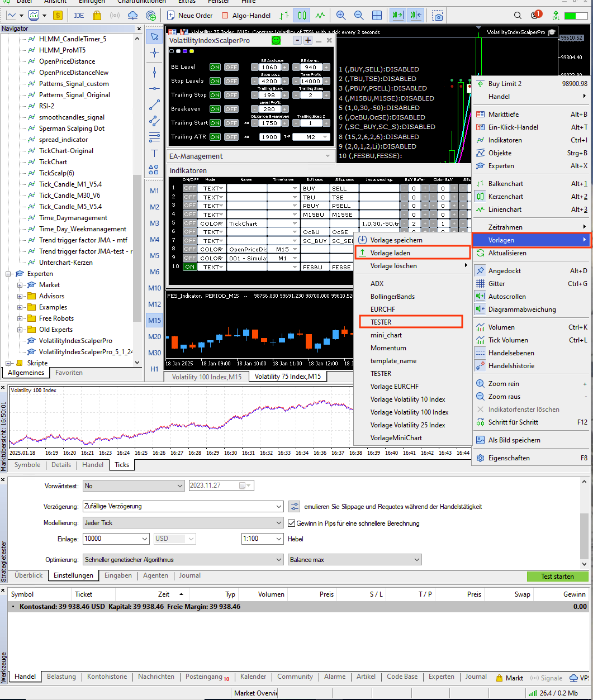This screenshot has height=700, width=593.
Task: Open the Kontohistorie tab
Action: click(107, 677)
